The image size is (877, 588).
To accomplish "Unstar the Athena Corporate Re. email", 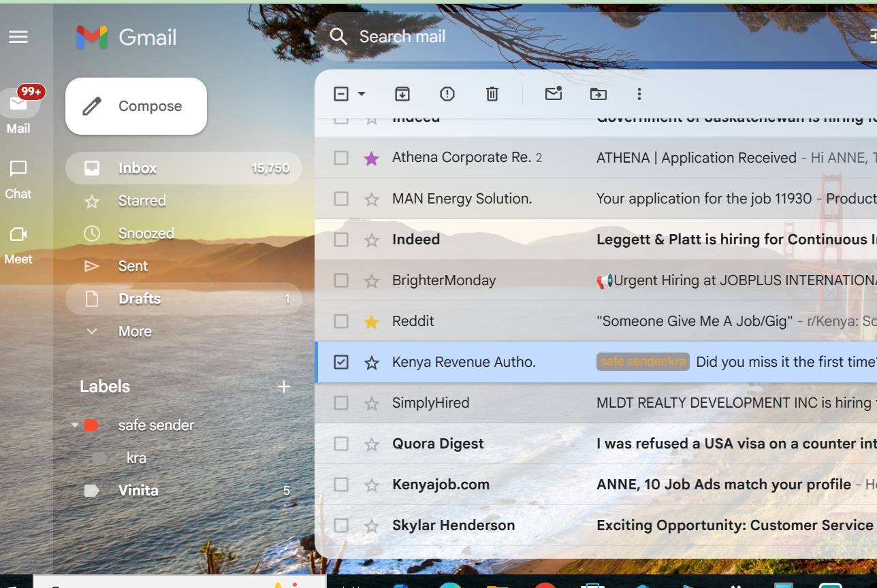I will click(371, 159).
